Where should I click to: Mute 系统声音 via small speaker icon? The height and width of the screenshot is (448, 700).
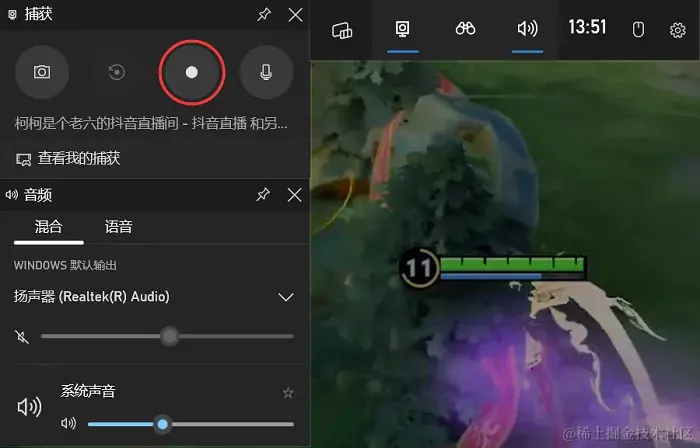pos(68,423)
